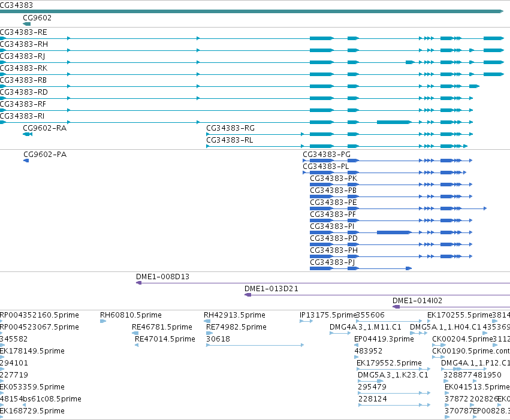Open transcript CG34383-RE label
The width and height of the screenshot is (510, 420).
(x=23, y=32)
